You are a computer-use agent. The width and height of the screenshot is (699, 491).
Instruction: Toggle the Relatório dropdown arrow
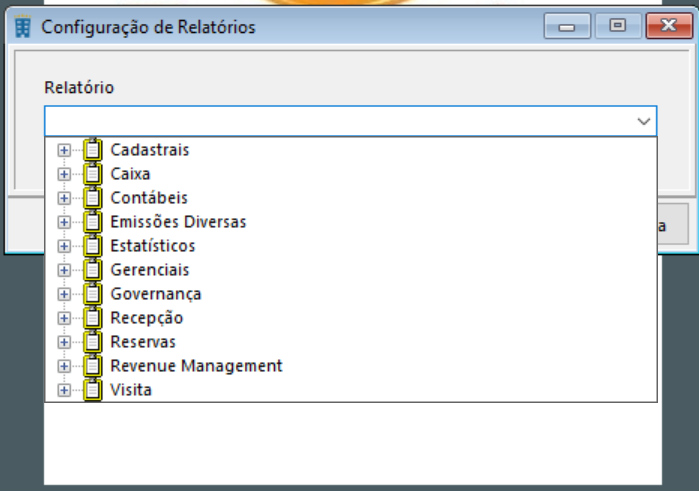tap(643, 121)
